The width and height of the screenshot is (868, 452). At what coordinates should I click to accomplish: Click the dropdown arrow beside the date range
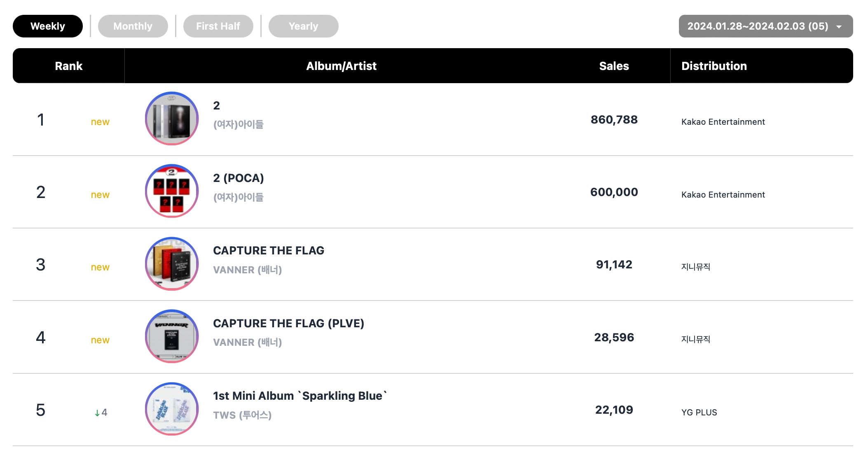point(839,27)
